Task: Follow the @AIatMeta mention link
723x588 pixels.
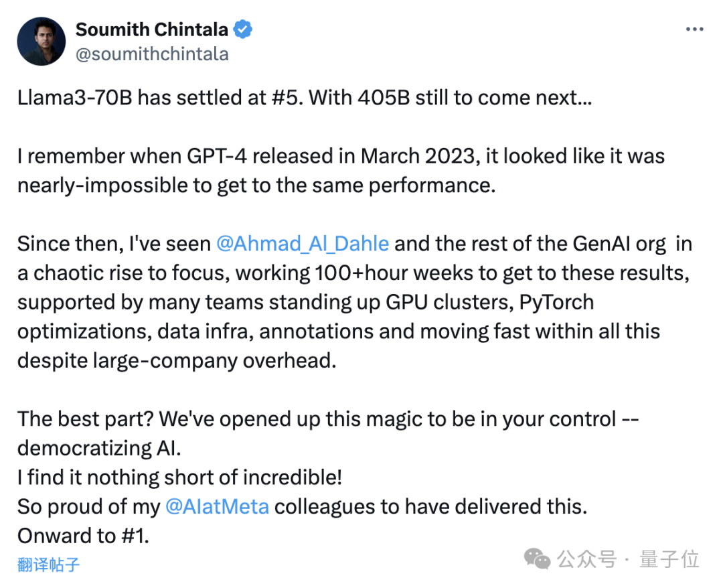Action: (217, 506)
